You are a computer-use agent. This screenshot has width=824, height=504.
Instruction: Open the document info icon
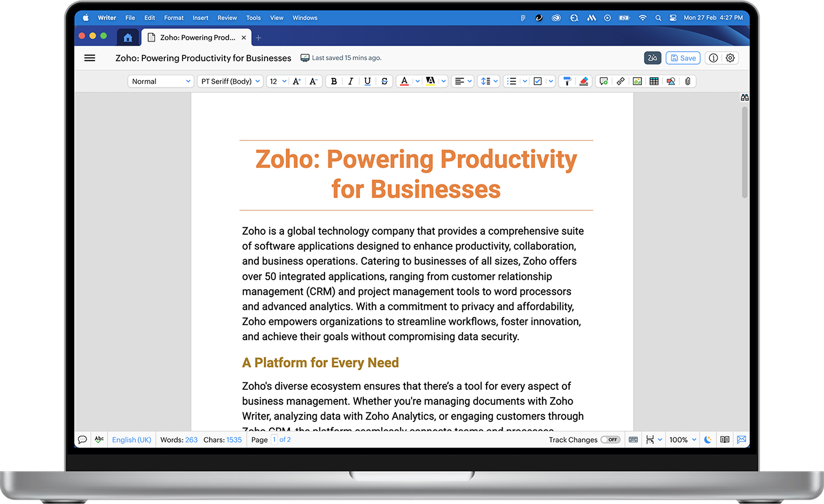tap(713, 58)
